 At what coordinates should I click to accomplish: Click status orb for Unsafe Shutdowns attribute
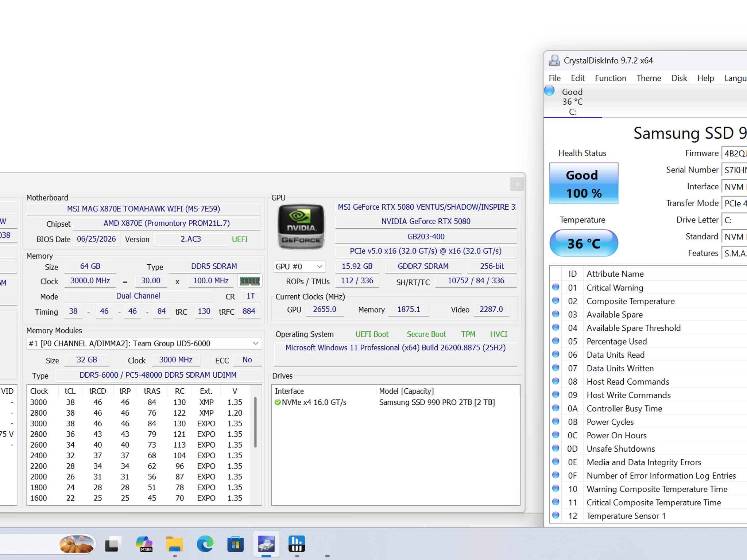coord(556,448)
